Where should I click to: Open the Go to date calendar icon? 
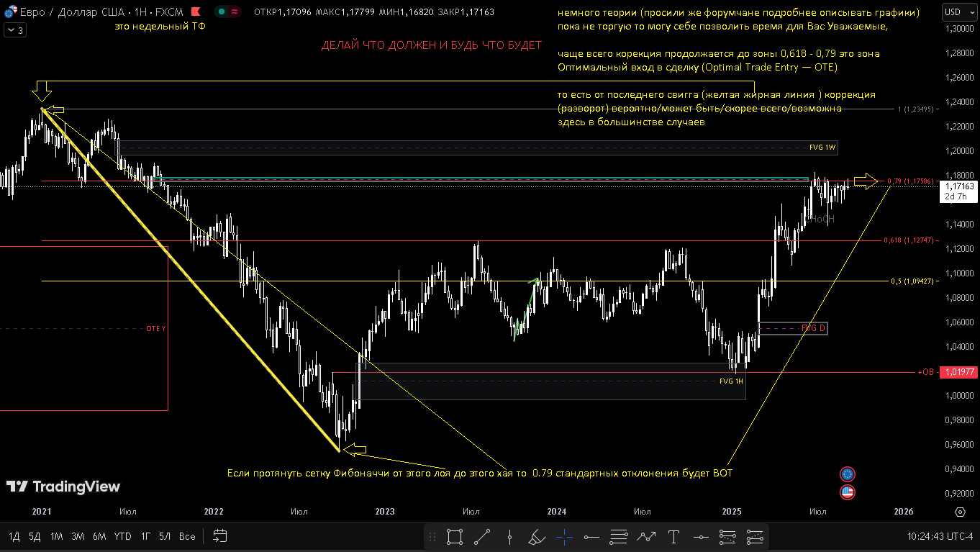(x=220, y=536)
